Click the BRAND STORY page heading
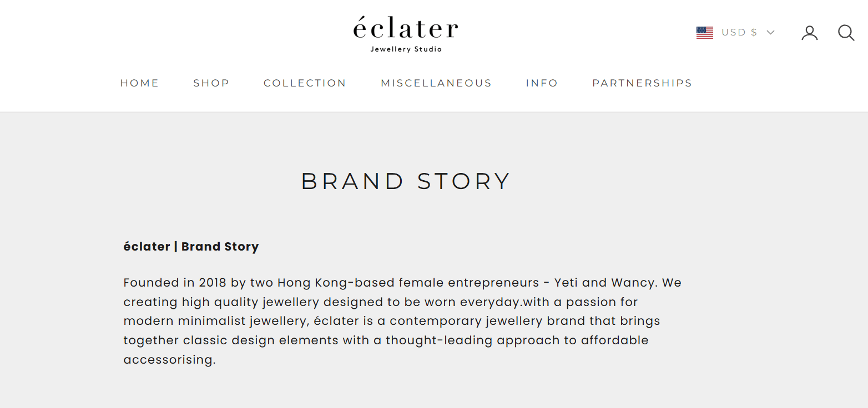The height and width of the screenshot is (408, 868). click(x=406, y=181)
